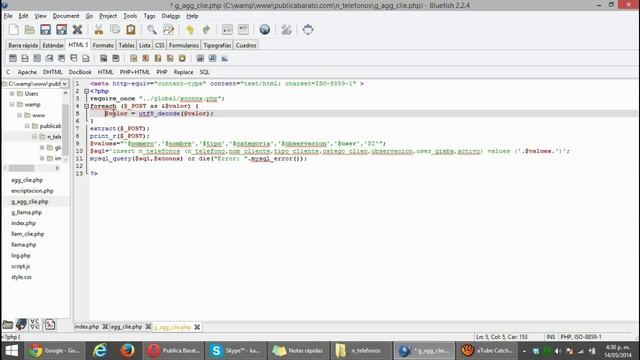
Task: Close the current document with the X icon
Action: 77,30
